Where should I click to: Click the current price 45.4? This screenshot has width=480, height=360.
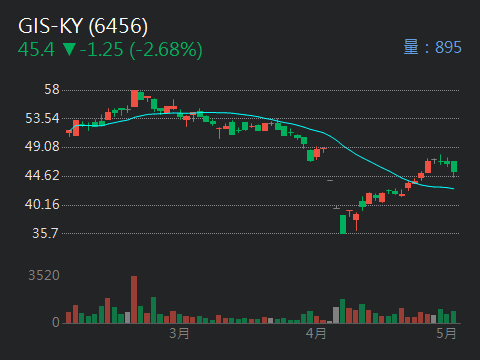[36, 50]
